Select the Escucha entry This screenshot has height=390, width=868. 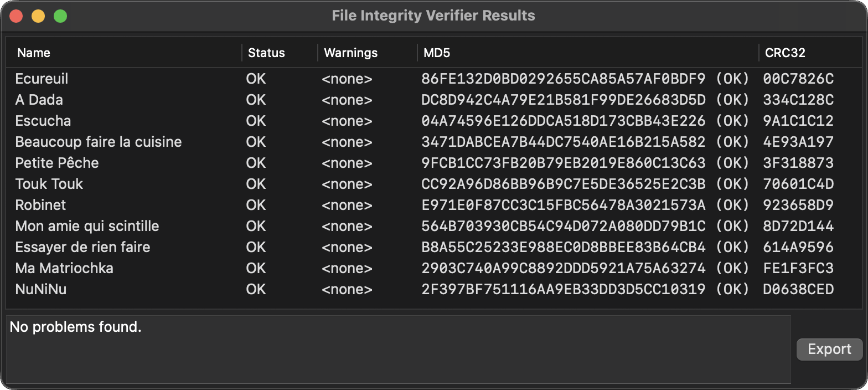coord(43,121)
